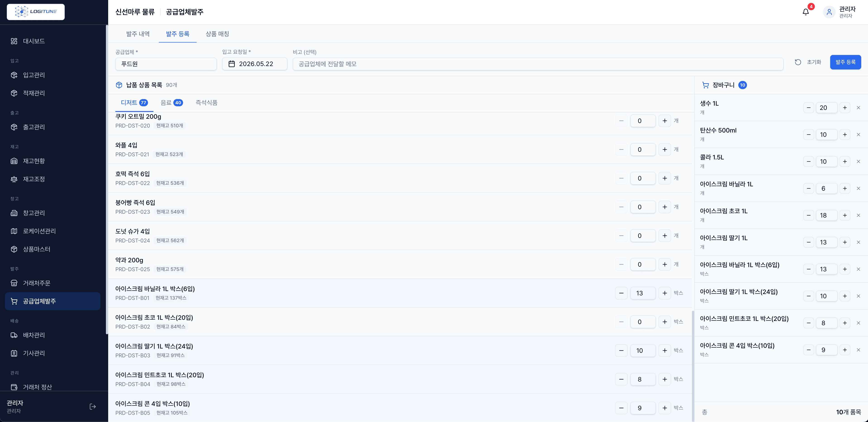Decrease 아이스크림 딸기 1L 박스(24입) cart quantity
Image resolution: width=868 pixels, height=422 pixels.
point(808,296)
